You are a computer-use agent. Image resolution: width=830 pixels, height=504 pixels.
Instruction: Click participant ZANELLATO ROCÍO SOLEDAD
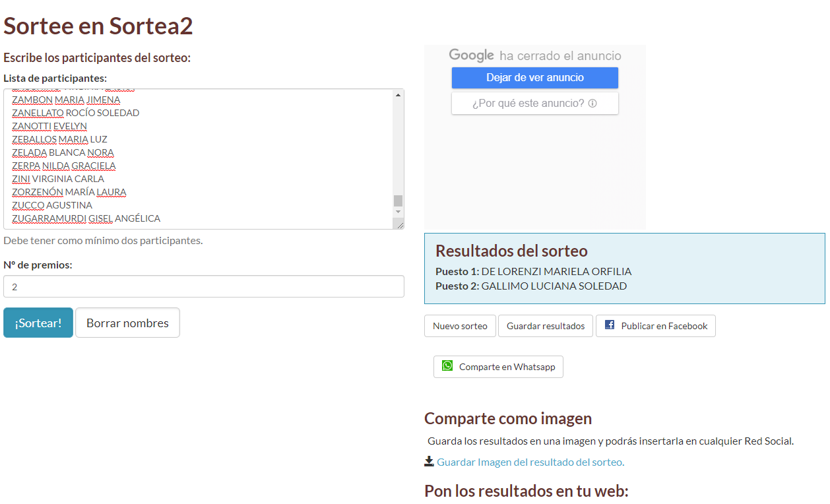tap(76, 113)
